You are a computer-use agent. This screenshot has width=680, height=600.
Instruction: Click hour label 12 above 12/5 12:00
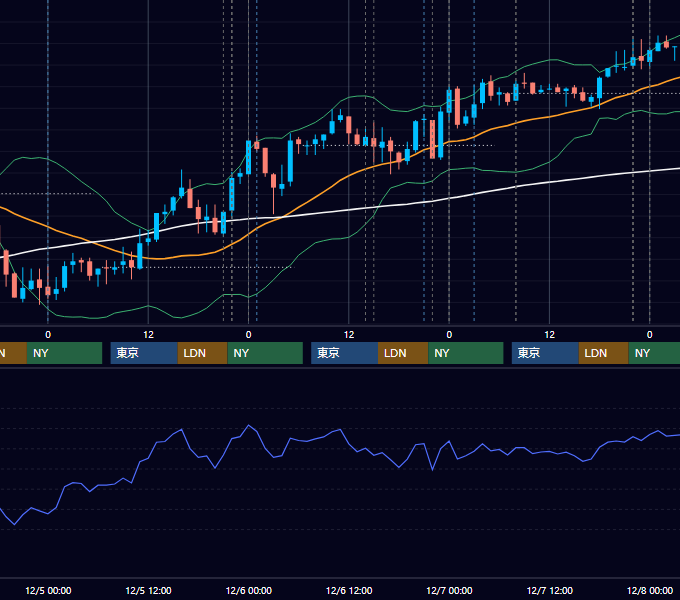click(148, 335)
